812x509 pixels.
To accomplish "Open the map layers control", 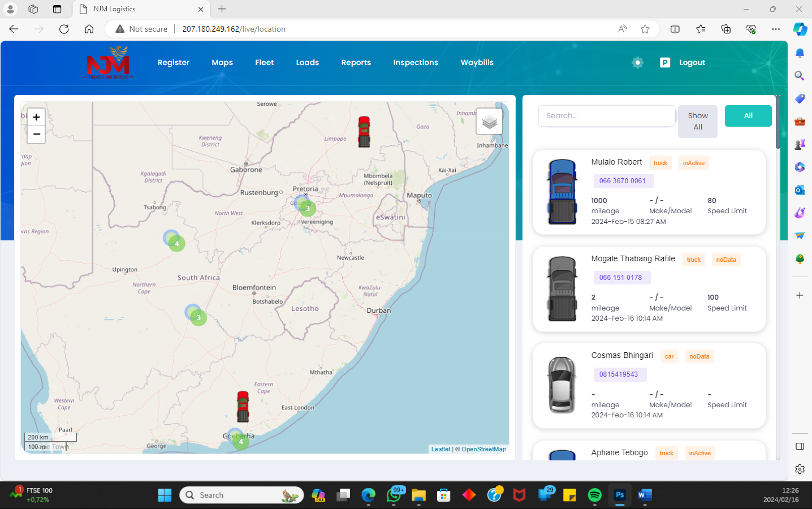I will (489, 121).
